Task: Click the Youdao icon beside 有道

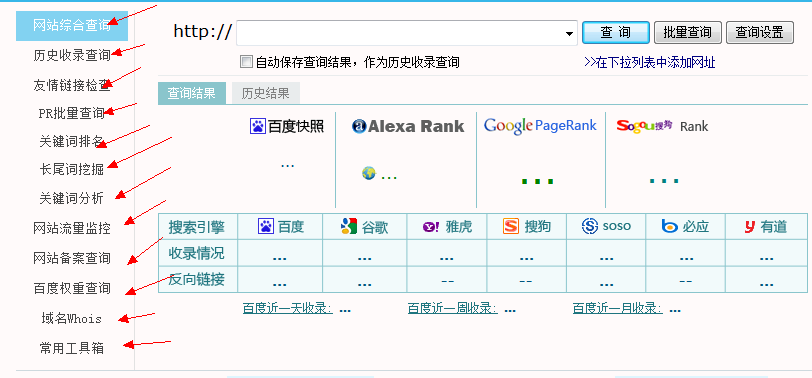Action: [x=749, y=226]
